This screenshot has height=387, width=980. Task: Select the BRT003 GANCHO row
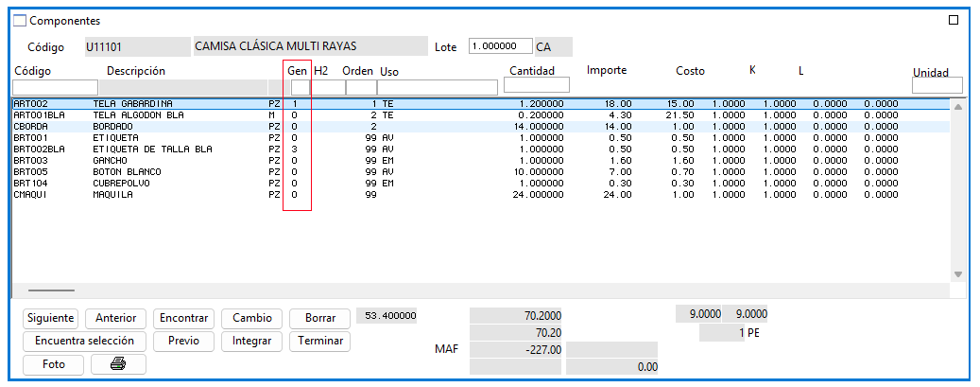coord(480,160)
